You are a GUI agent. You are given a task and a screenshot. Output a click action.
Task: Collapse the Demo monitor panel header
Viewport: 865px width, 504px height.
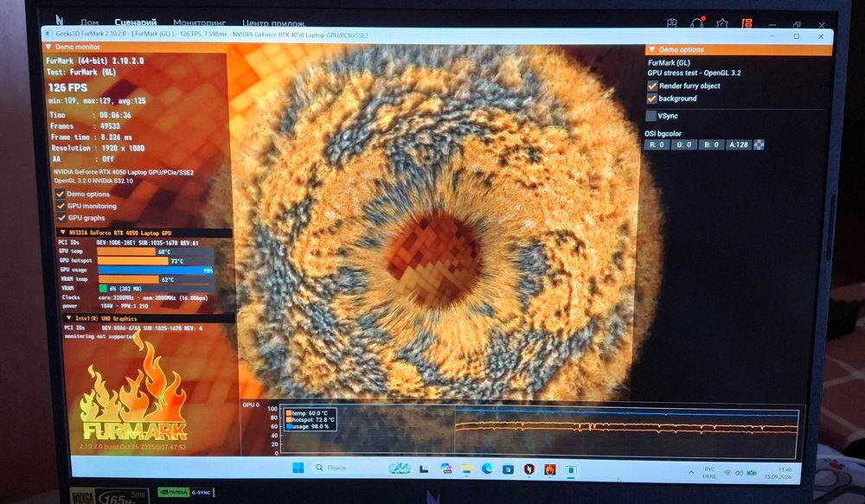(135, 47)
